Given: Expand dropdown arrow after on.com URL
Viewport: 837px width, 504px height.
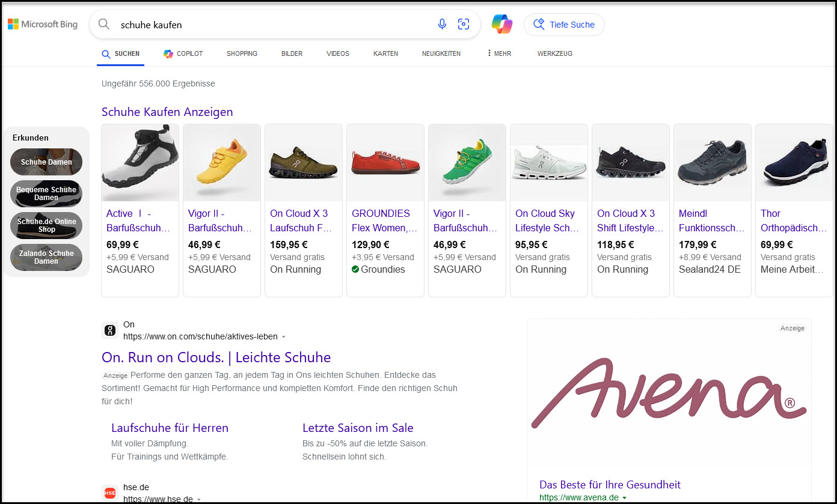Looking at the screenshot, I should [x=284, y=337].
